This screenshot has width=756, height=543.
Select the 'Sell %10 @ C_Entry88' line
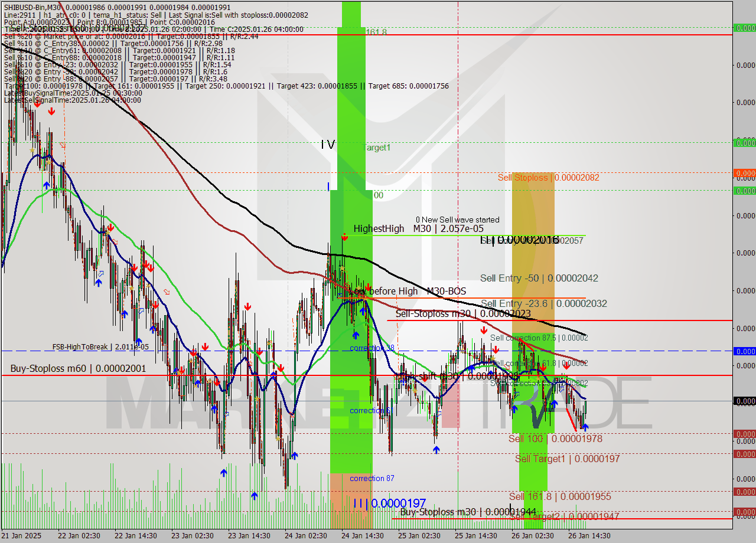[119, 57]
